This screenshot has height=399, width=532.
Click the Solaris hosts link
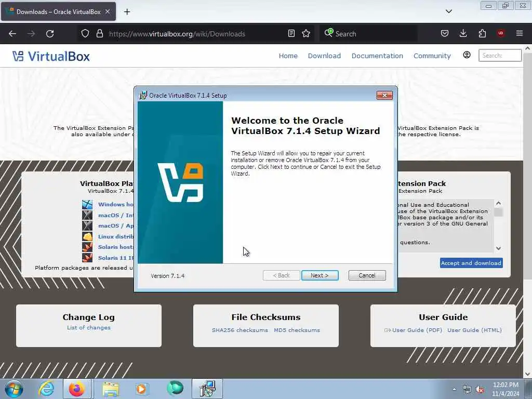pos(116,247)
